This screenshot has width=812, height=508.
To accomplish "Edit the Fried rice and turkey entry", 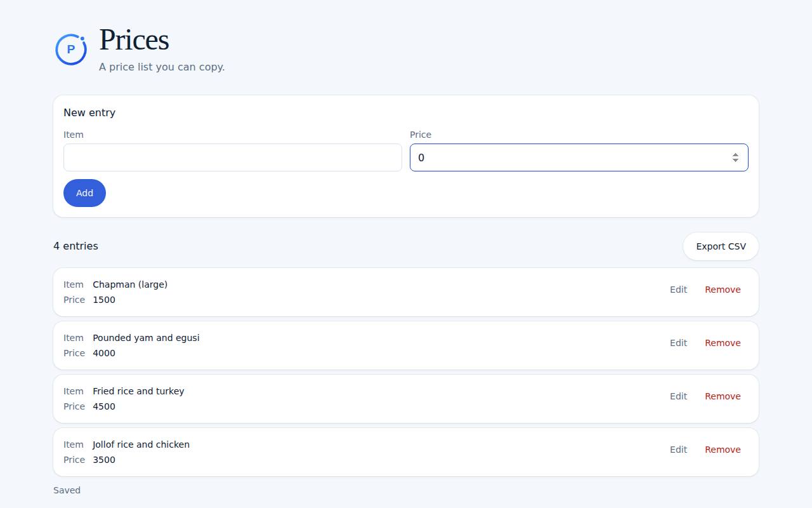I will tap(678, 396).
